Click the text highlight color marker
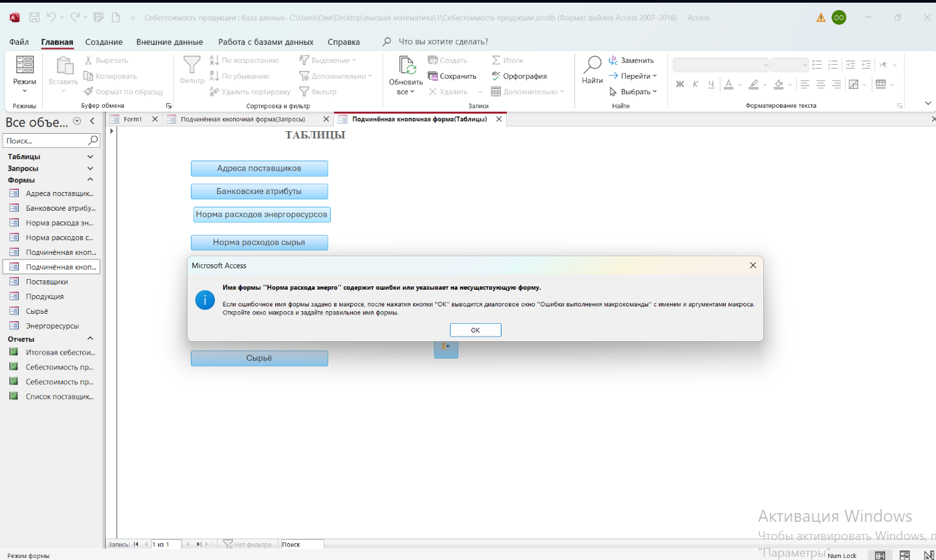Viewport: 936px width, 560px height. pos(754,84)
